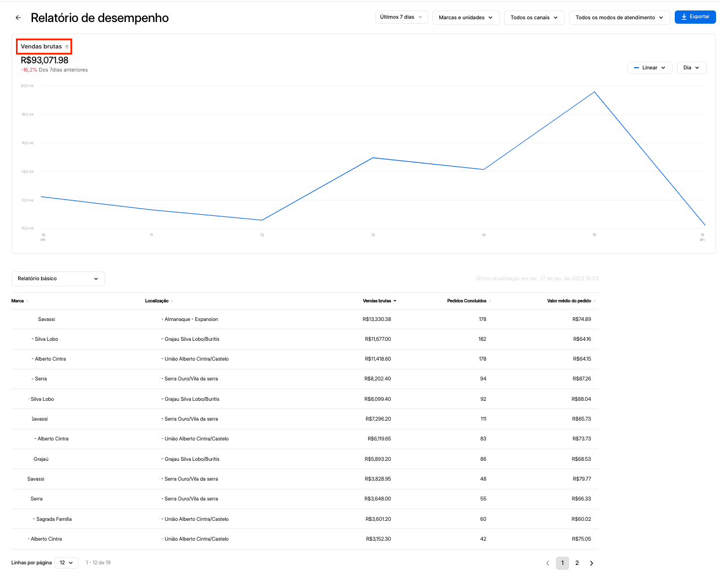This screenshot has height=588, width=721.
Task: Click the Grajaú brand cell
Action: click(x=41, y=459)
